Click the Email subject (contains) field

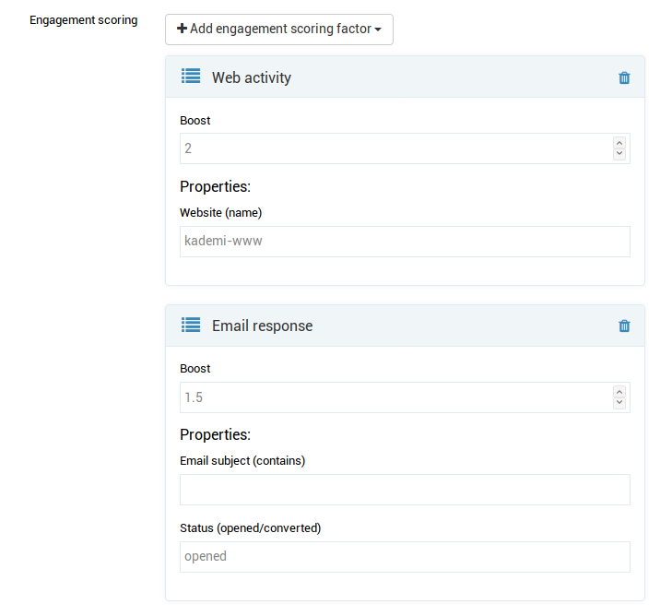click(405, 490)
